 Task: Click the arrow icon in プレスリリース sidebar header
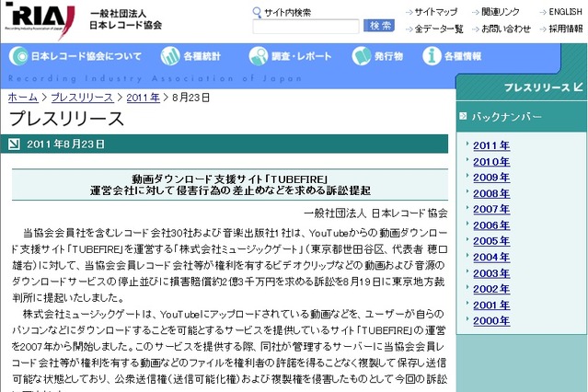click(x=578, y=87)
